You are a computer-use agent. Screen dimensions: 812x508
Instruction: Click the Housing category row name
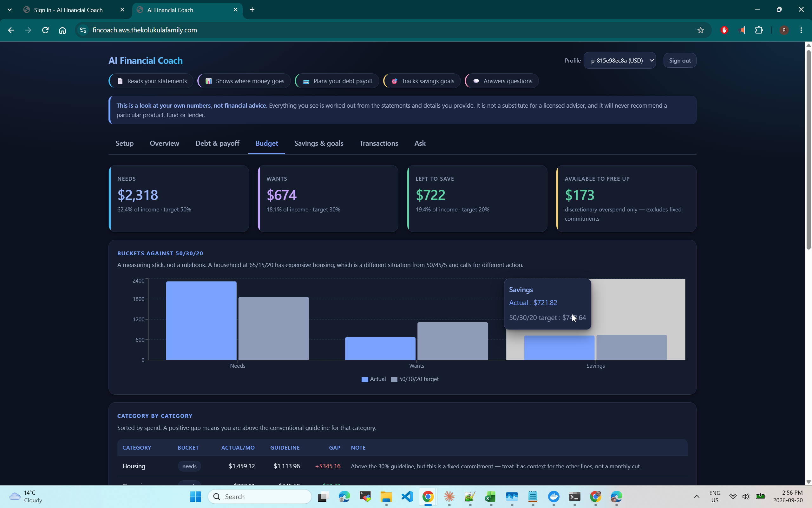coord(134,466)
